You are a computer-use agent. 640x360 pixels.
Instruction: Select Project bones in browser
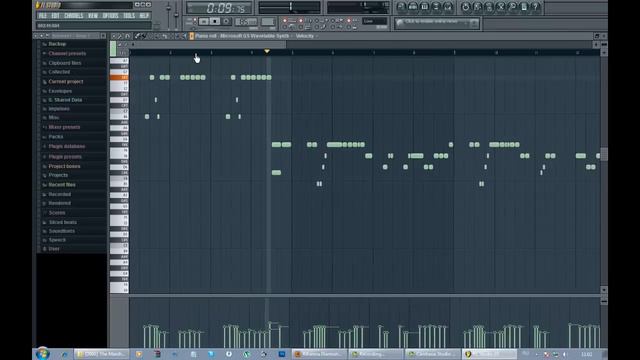coord(64,166)
